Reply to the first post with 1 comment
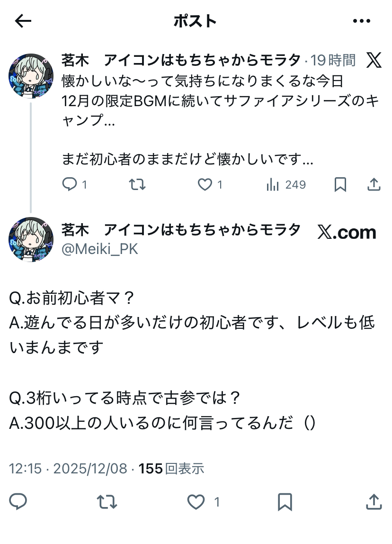Screen dimensions: 392x544 pyautogui.click(x=74, y=184)
